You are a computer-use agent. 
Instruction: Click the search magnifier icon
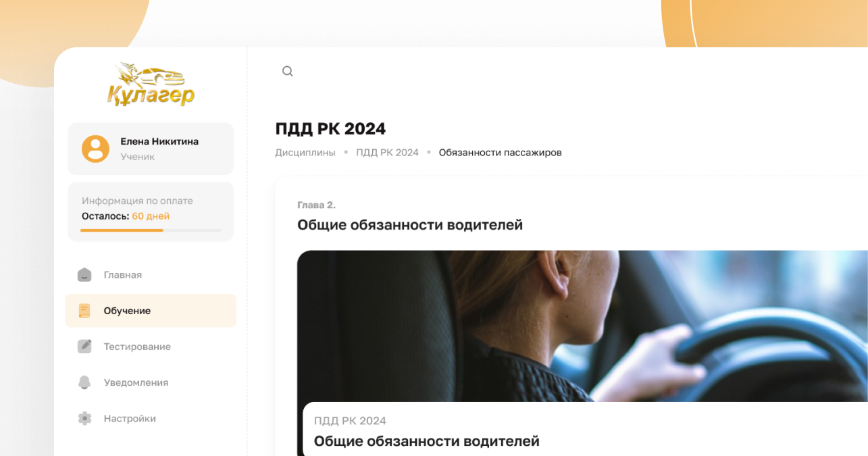pos(288,72)
